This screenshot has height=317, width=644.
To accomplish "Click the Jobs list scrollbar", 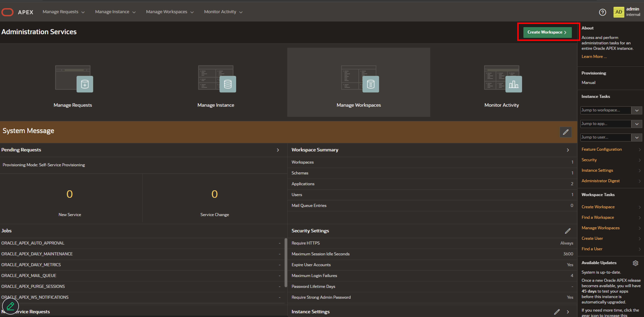I will [x=286, y=262].
